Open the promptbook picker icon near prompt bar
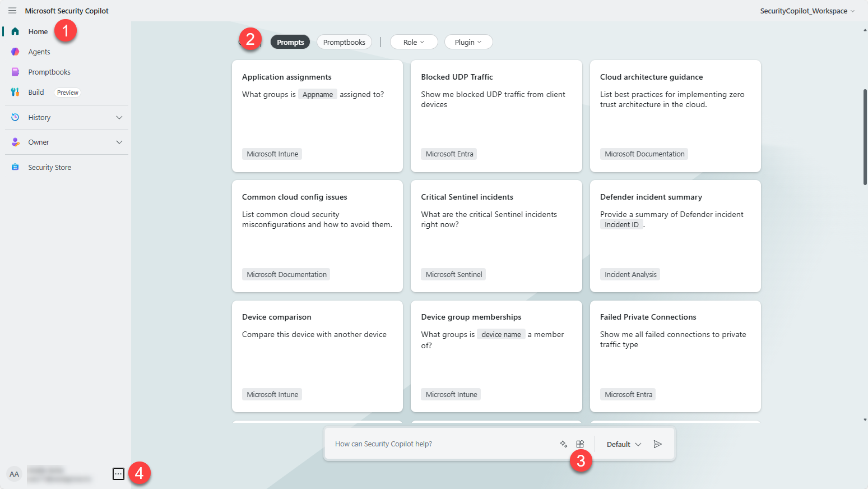Screen dimensions: 868x489 tap(580, 444)
